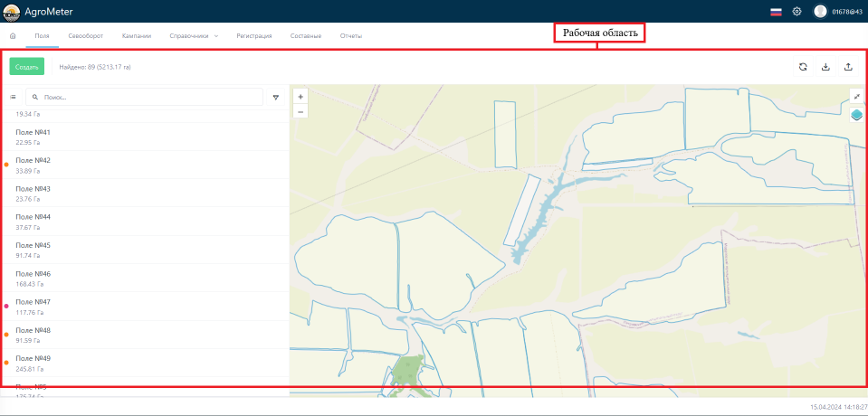Expand the Справочники dropdown menu
868x416 pixels.
(x=194, y=35)
